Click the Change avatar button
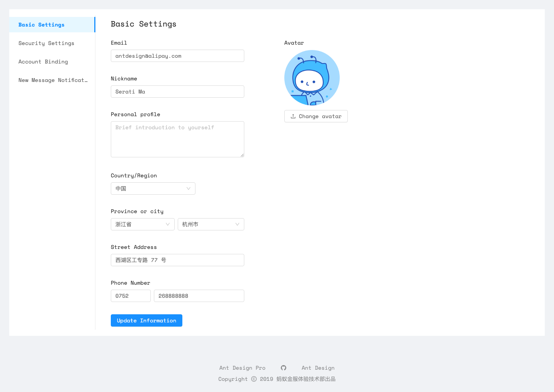The height and width of the screenshot is (392, 554). pos(316,116)
